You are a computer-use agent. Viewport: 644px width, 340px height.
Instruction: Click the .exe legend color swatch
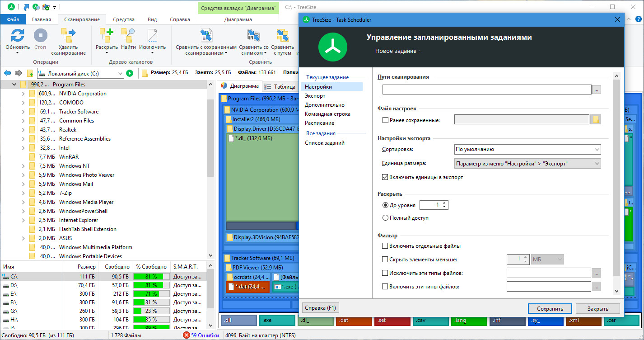277,321
